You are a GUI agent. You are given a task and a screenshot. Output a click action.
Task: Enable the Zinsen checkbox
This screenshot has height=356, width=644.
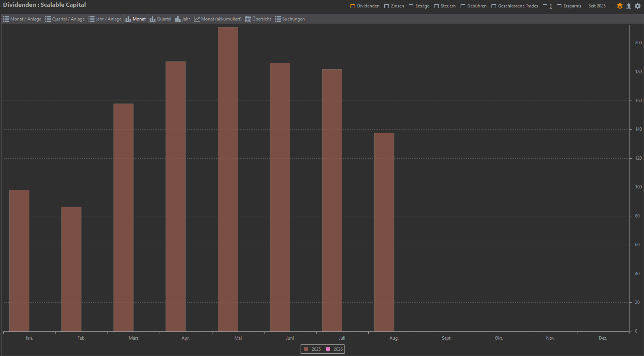pos(387,6)
